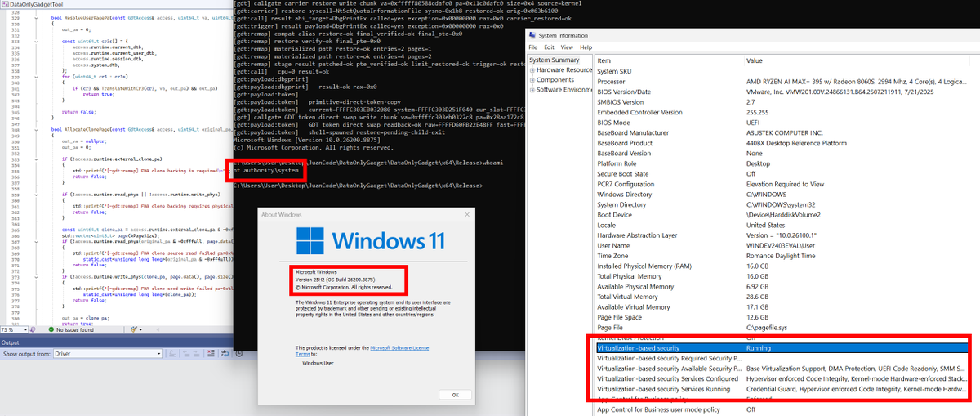The width and height of the screenshot is (980, 416).
Task: Click the DataOnlyGadgetTool project icon
Action: [x=5, y=5]
